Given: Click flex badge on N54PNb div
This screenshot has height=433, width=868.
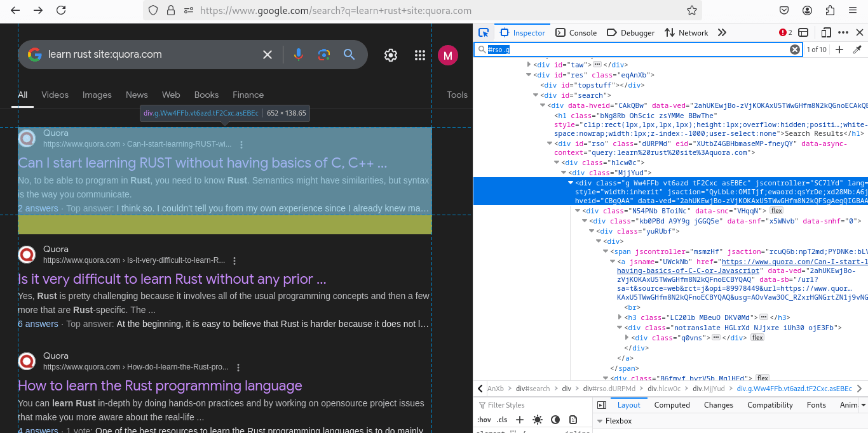Looking at the screenshot, I should click(776, 210).
